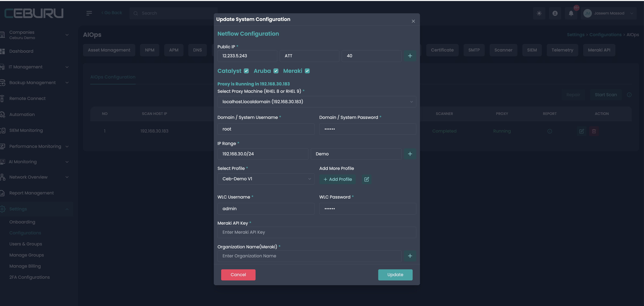This screenshot has height=306, width=644.
Task: Click the plus icon next to Public IP
Action: pos(410,56)
